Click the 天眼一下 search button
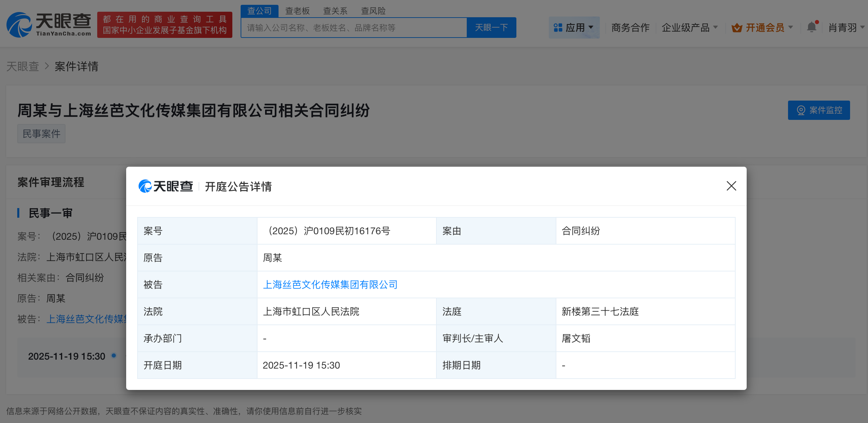 point(491,27)
